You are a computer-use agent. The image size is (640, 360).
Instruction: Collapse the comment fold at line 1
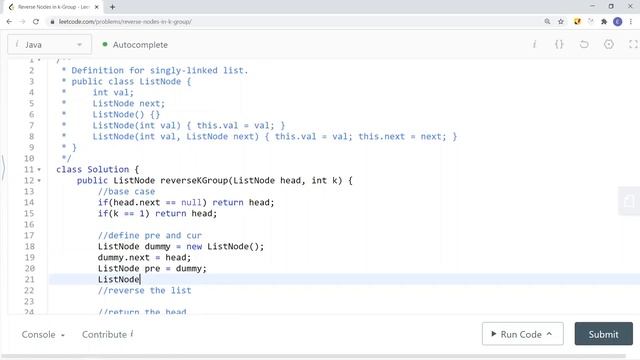[39, 60]
